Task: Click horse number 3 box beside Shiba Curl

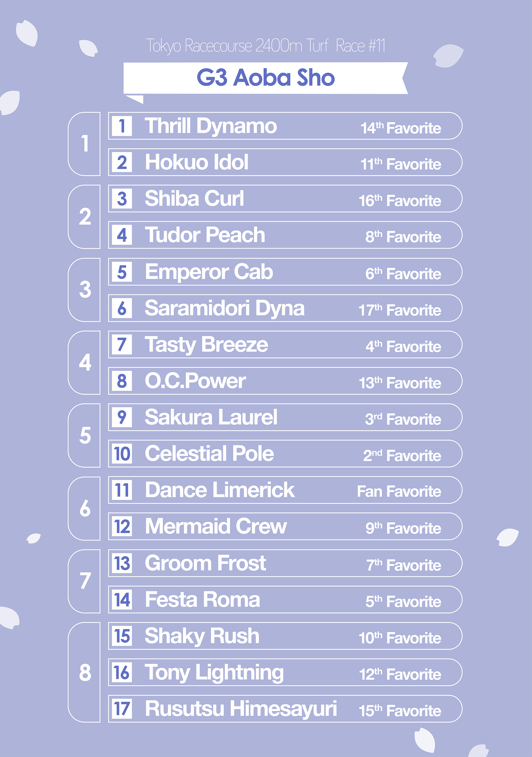Action: (122, 199)
